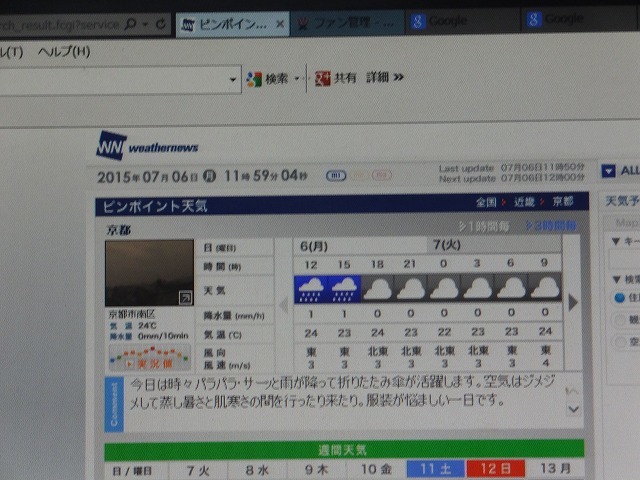Screen dimensions: 640x480
Task: Click the cloud icon for 3 o'clock Tuesday
Action: point(478,287)
